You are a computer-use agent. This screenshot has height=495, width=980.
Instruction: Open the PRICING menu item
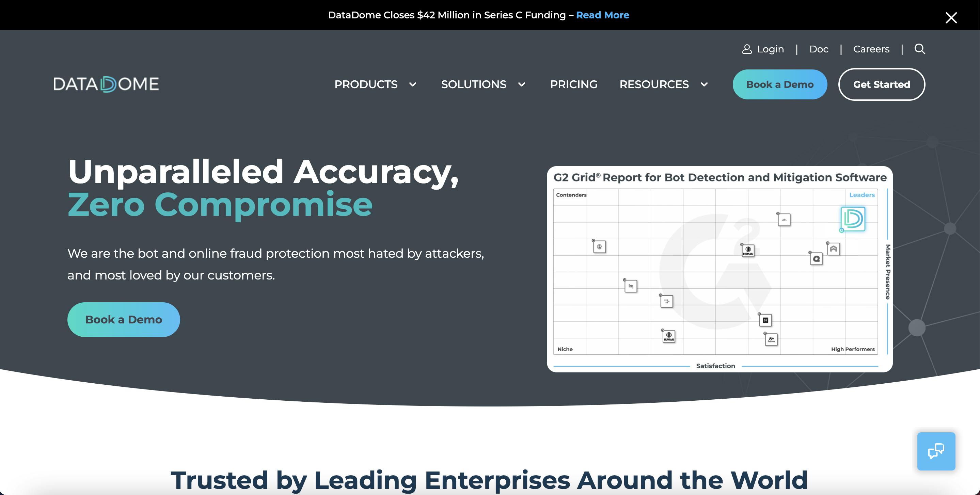(573, 84)
